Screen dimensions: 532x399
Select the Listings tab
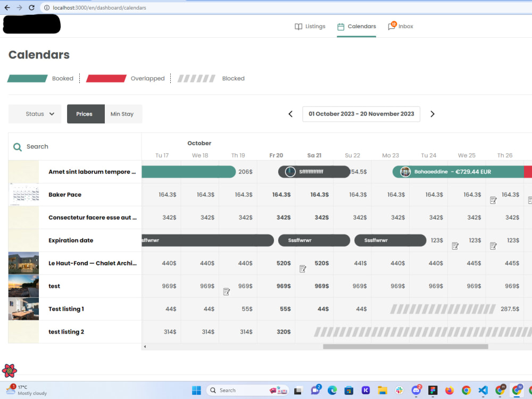[316, 26]
